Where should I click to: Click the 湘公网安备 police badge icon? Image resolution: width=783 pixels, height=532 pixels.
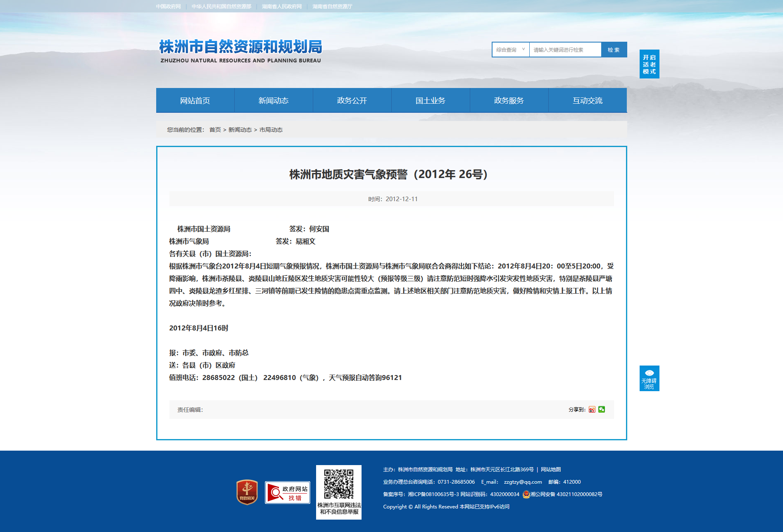pos(526,494)
